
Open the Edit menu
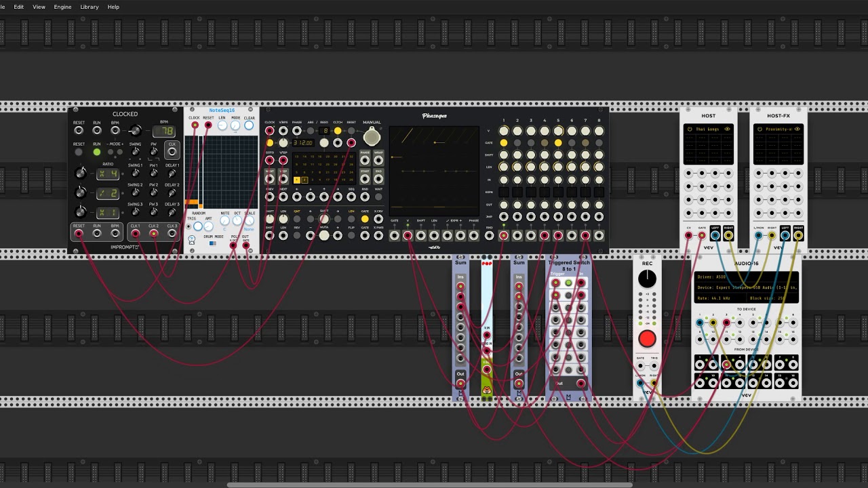pos(19,7)
